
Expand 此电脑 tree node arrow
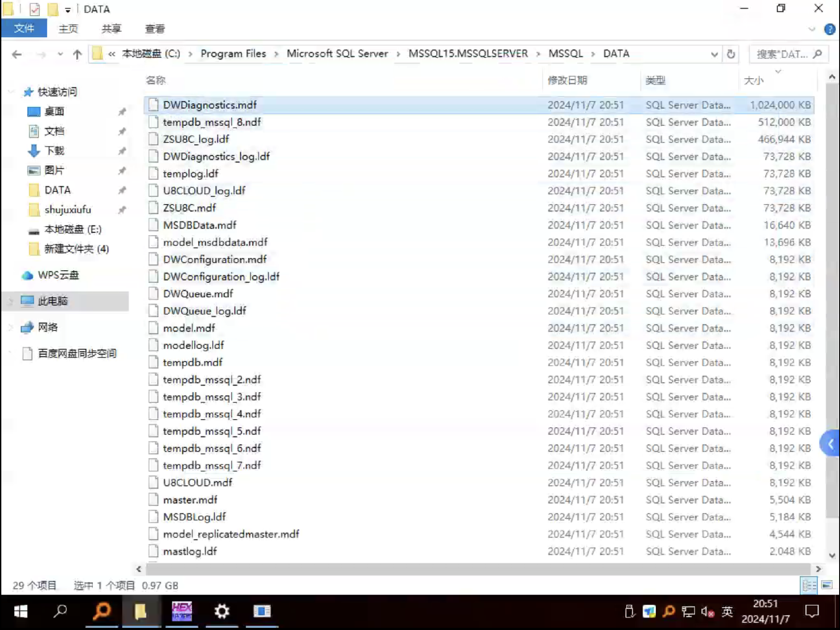(x=11, y=301)
